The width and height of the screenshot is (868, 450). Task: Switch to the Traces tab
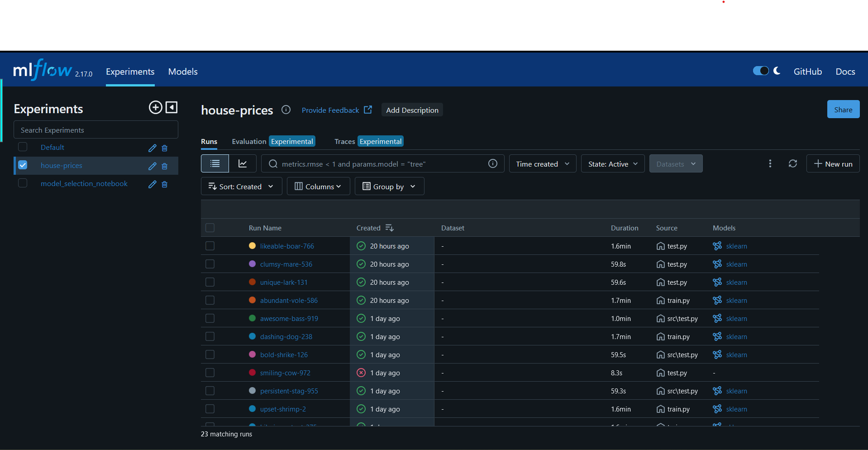(344, 141)
